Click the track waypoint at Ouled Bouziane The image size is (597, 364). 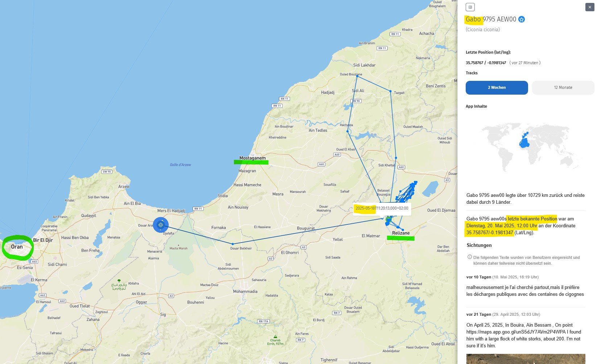tap(357, 76)
